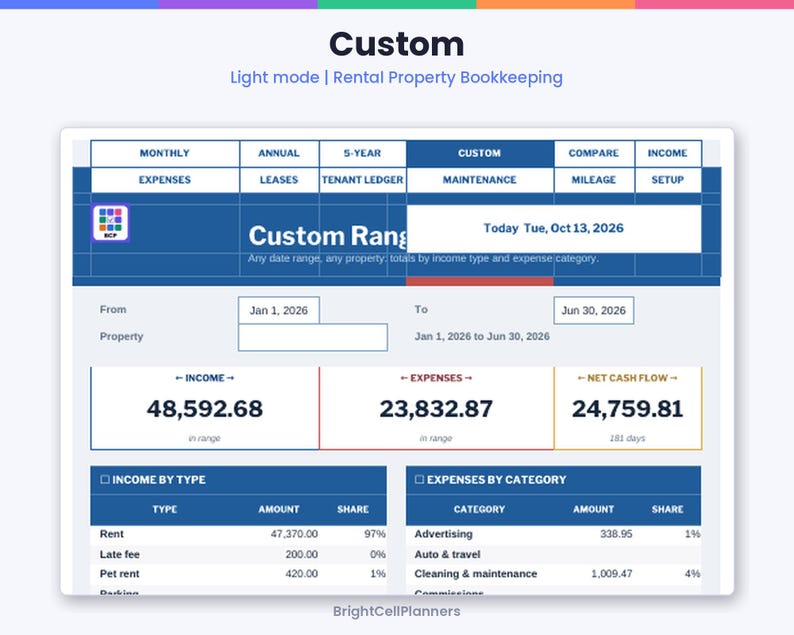794x635 pixels.
Task: Click the income Amount column header
Action: point(279,509)
